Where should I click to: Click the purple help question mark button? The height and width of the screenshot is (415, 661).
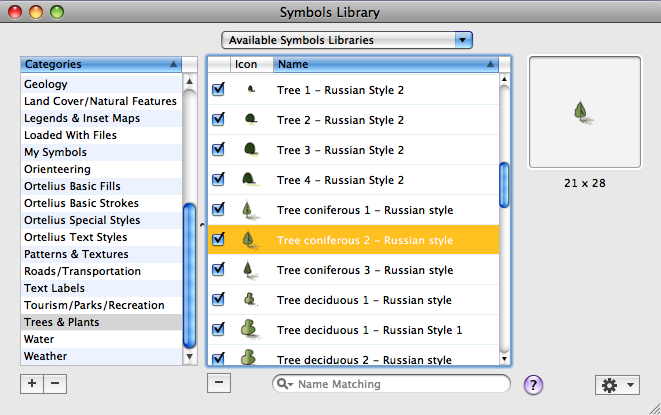533,385
